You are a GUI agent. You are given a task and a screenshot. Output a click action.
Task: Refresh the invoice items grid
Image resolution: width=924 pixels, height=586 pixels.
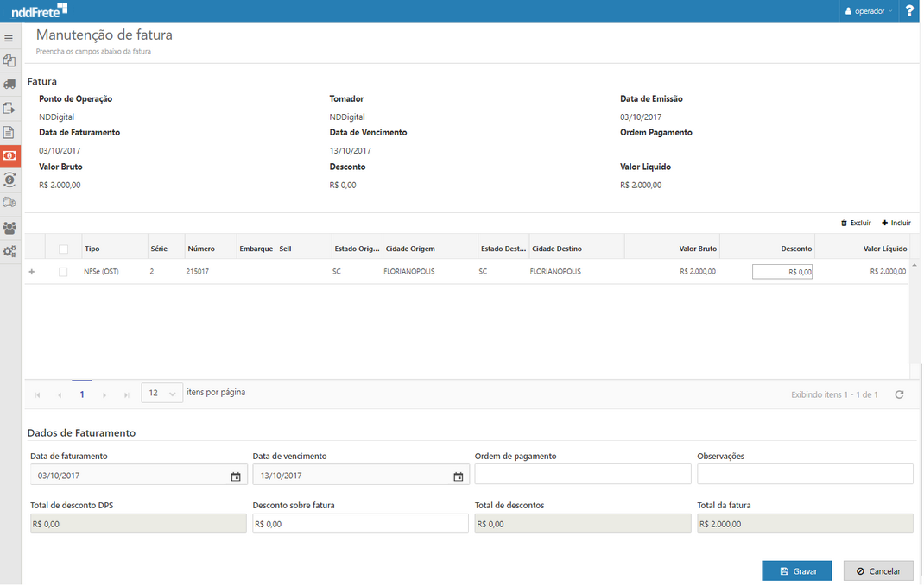(x=899, y=394)
